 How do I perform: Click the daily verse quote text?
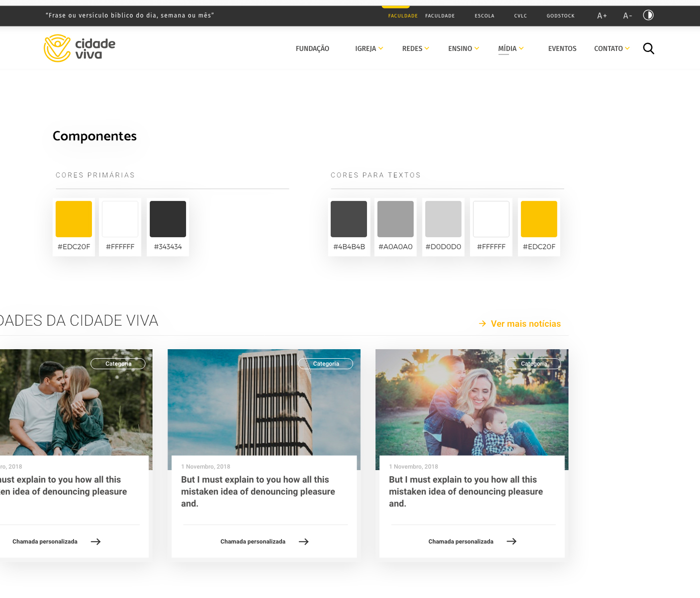click(x=130, y=15)
